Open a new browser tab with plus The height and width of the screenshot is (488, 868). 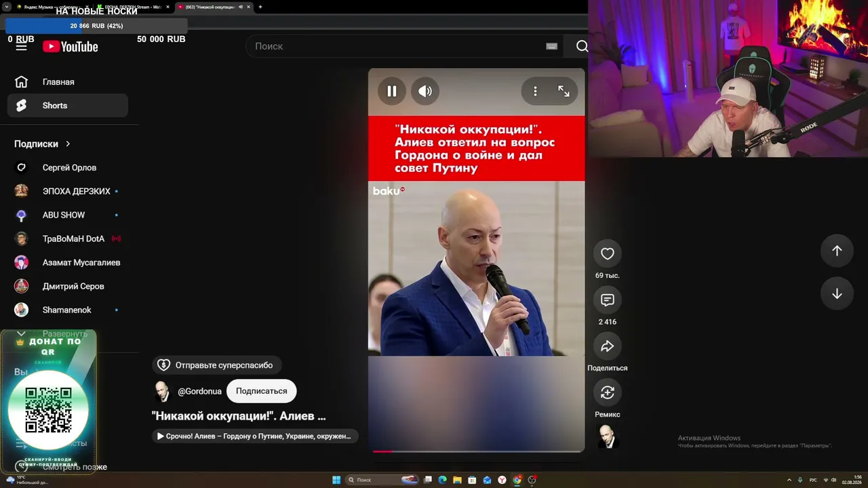[260, 7]
